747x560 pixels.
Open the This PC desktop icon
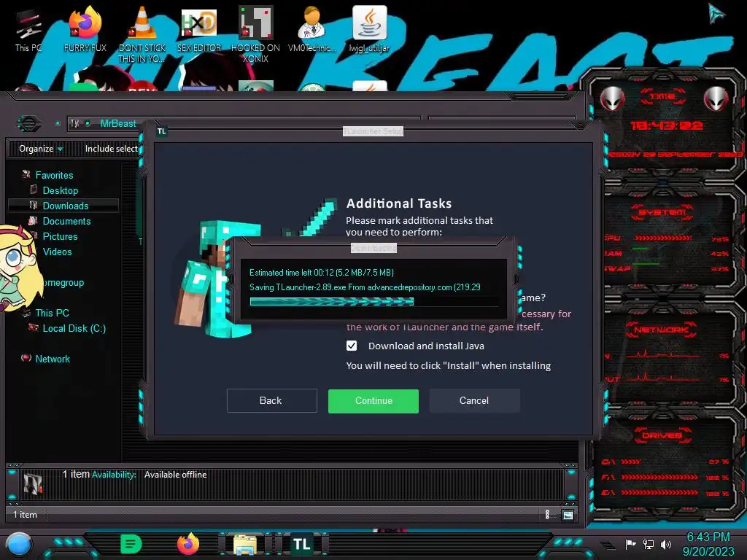coord(28,31)
